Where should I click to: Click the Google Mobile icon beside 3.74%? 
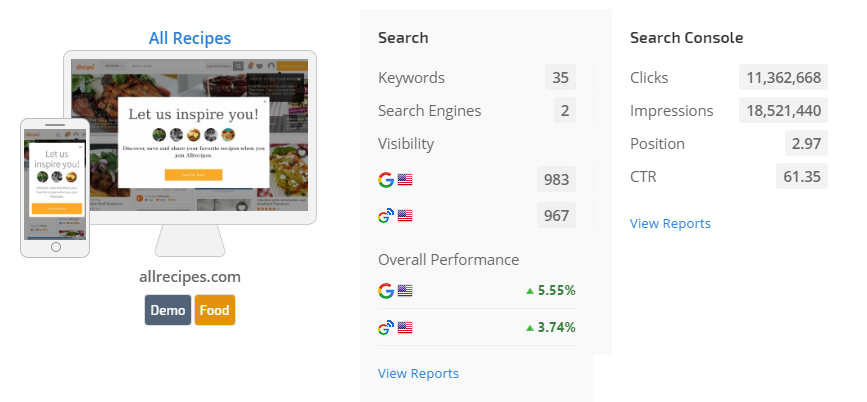[385, 327]
